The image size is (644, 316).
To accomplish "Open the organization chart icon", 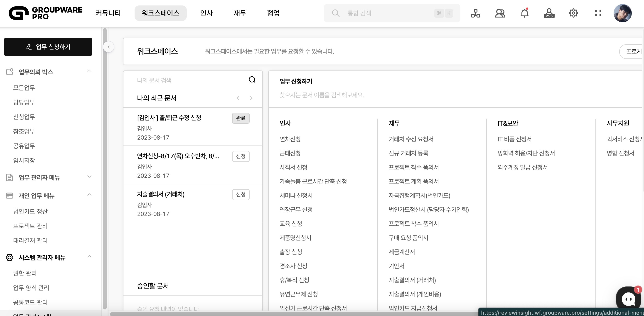I will click(475, 13).
